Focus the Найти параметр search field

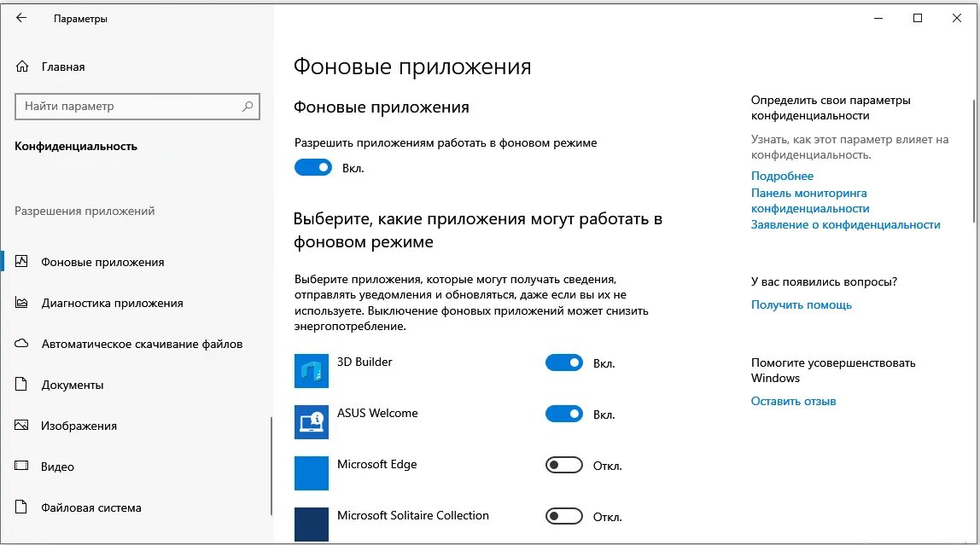(x=137, y=106)
